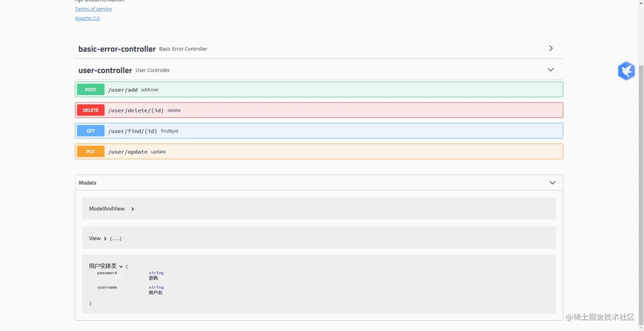This screenshot has height=331, width=644.
Task: Click the findById operation summary
Action: coord(170,131)
